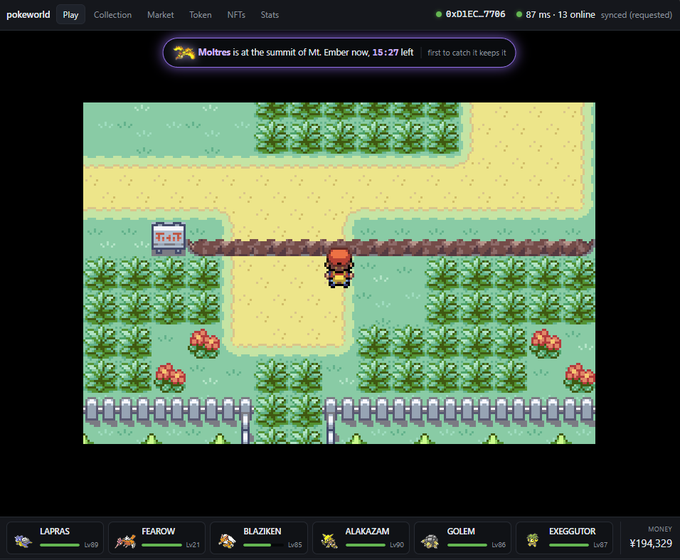The width and height of the screenshot is (680, 560).
Task: Click 'first to catch it keeps it' text
Action: point(467,53)
